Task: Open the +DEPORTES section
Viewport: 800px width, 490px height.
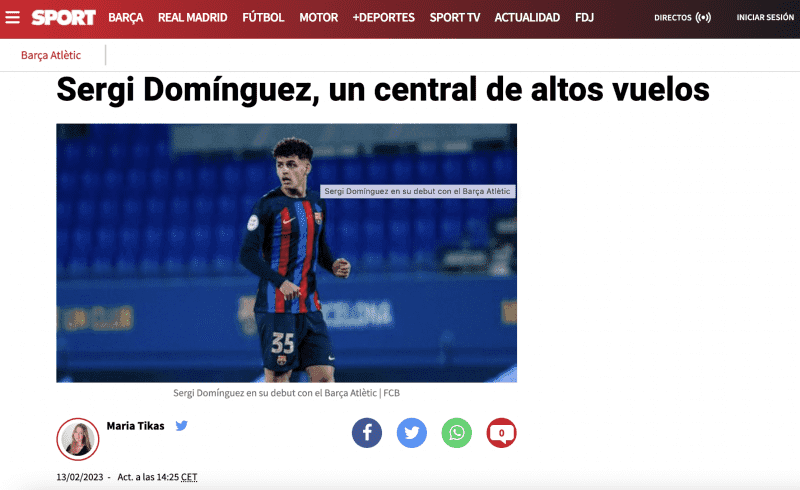Action: tap(384, 17)
